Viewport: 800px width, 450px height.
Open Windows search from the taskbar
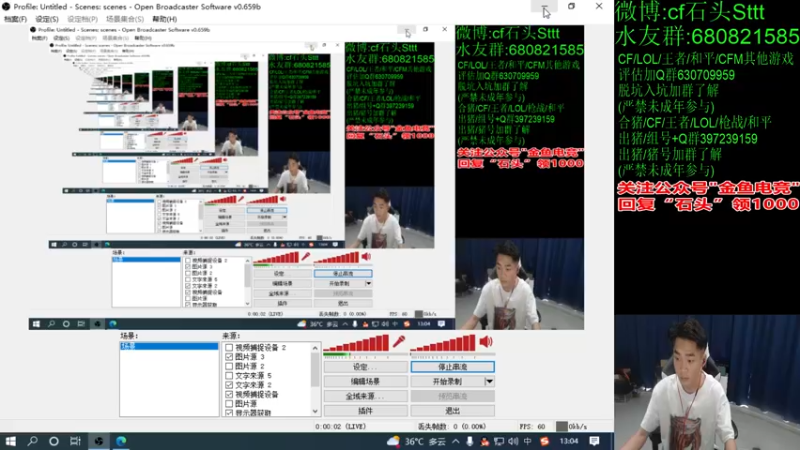[x=32, y=441]
